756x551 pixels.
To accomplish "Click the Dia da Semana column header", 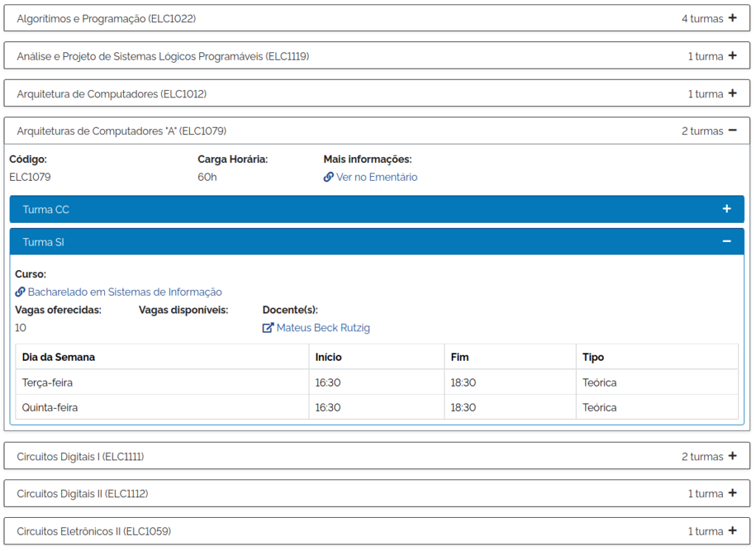I will tap(59, 357).
